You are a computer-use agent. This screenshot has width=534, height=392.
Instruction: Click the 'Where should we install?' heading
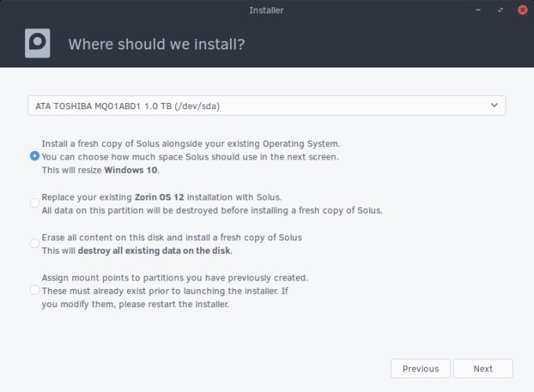(156, 44)
